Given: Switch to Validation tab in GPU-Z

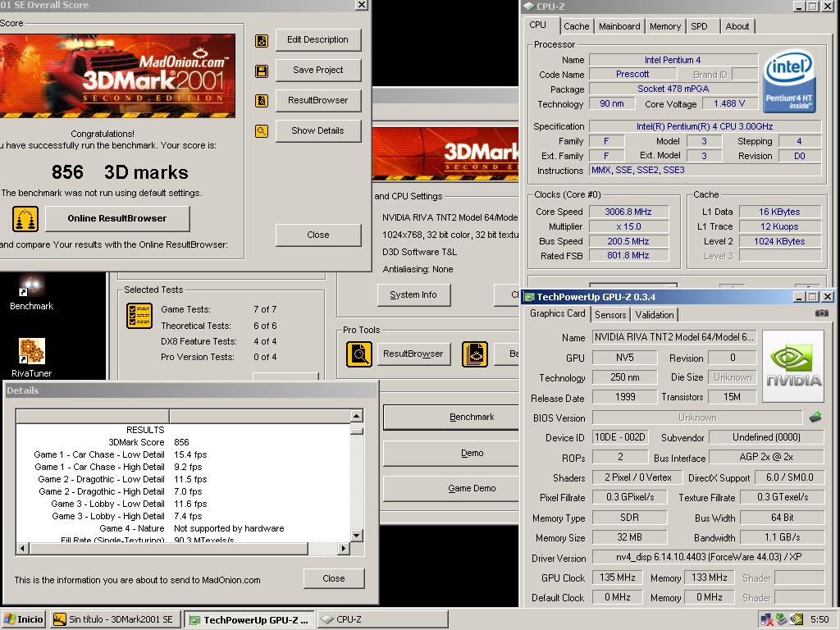Looking at the screenshot, I should 655,315.
